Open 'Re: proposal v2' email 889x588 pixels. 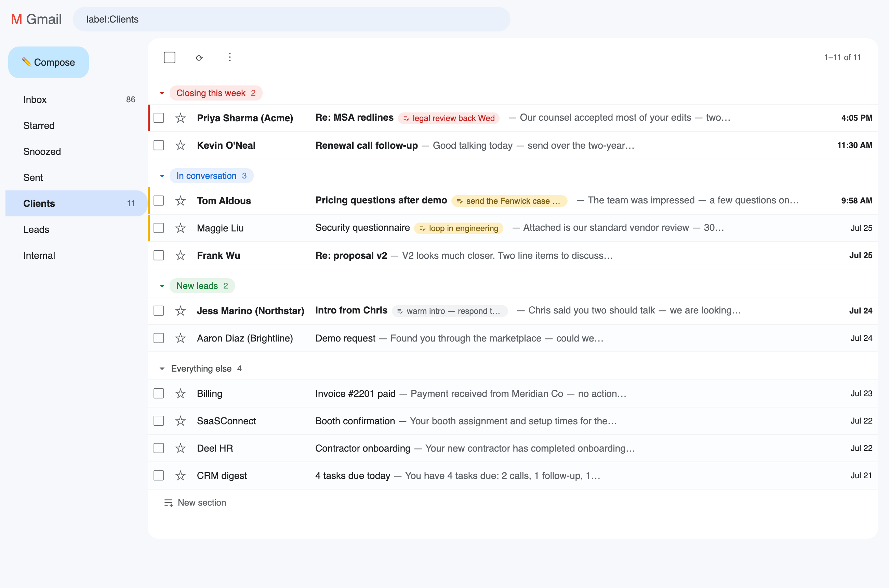pyautogui.click(x=513, y=255)
